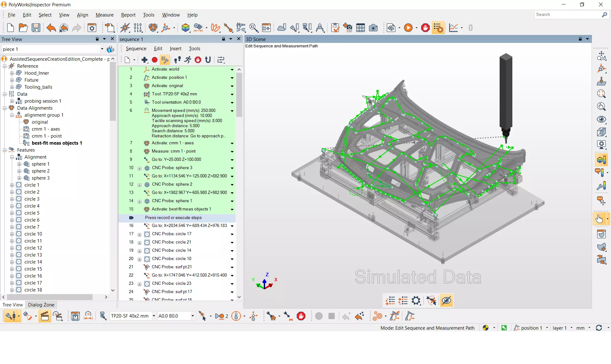
Task: Toggle the path crosshair button below 3D scene
Action: pyautogui.click(x=431, y=300)
